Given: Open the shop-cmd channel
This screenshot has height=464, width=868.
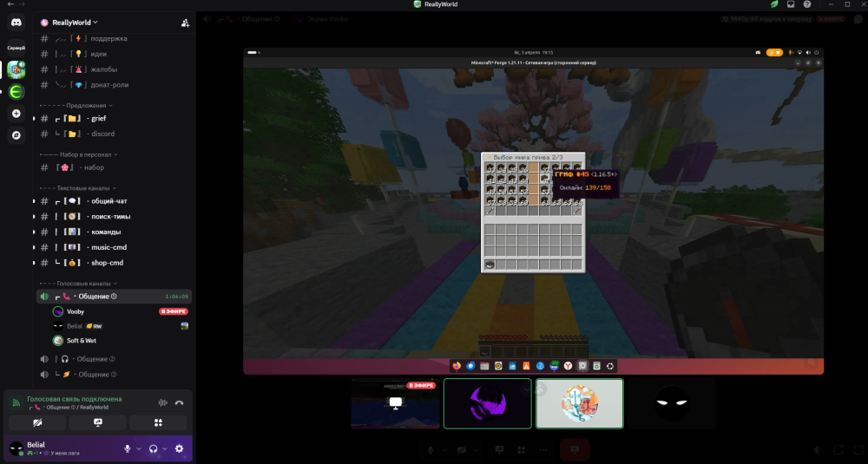Looking at the screenshot, I should coord(115,264).
